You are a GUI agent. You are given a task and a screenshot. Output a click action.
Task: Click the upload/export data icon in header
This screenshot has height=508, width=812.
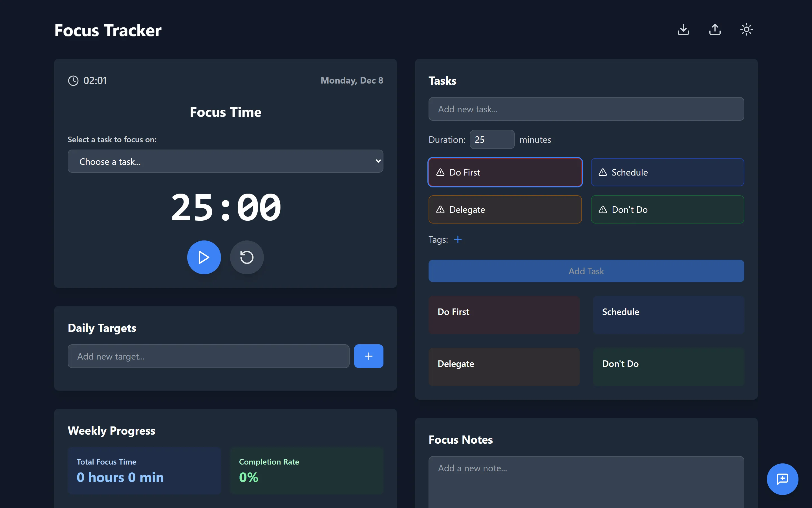click(x=715, y=30)
